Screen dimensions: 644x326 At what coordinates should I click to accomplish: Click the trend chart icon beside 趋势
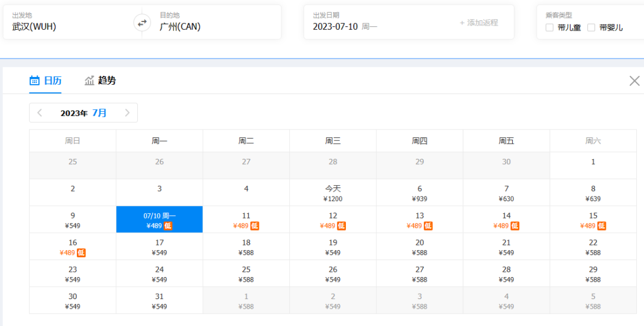tap(89, 81)
